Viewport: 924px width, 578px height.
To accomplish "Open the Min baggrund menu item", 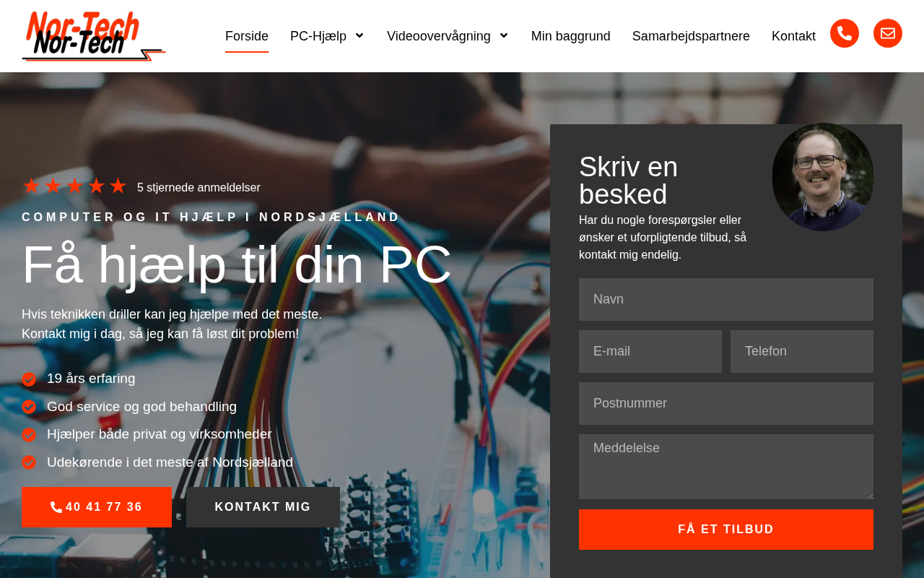I will (x=571, y=36).
